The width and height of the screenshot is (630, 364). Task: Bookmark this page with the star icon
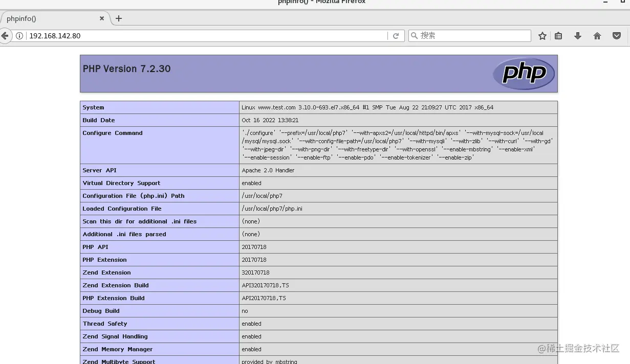[542, 36]
